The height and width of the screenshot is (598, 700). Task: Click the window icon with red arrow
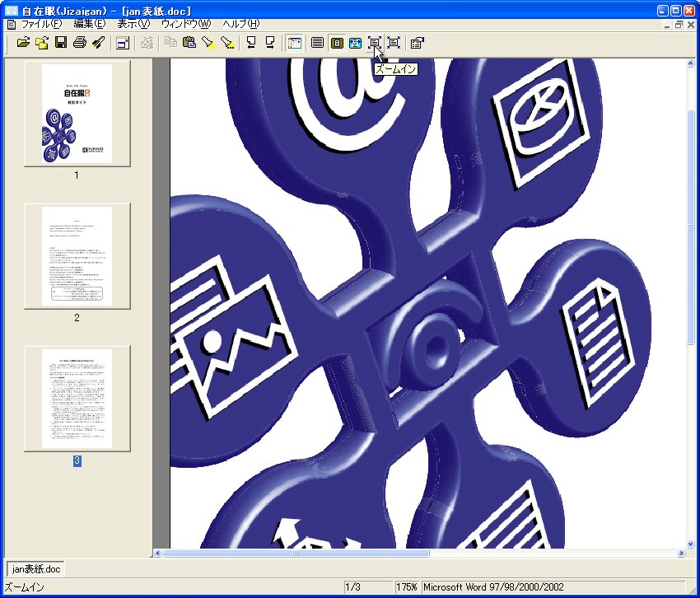(123, 43)
